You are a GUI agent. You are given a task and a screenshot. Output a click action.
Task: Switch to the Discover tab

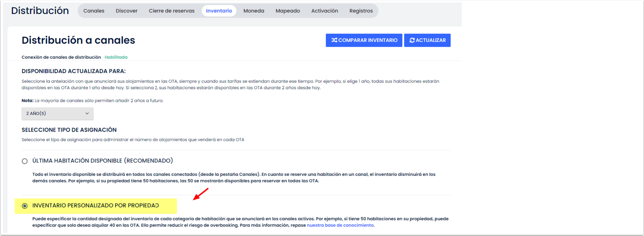(x=127, y=11)
